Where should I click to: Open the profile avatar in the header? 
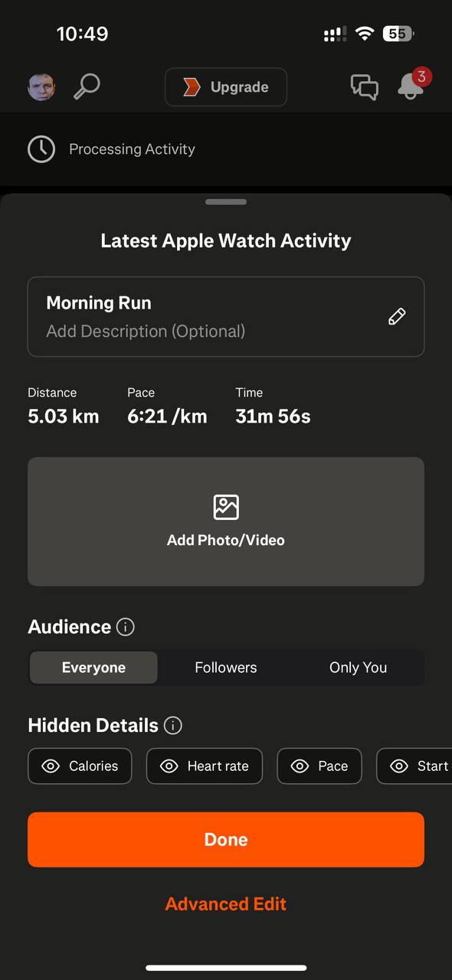coord(41,87)
